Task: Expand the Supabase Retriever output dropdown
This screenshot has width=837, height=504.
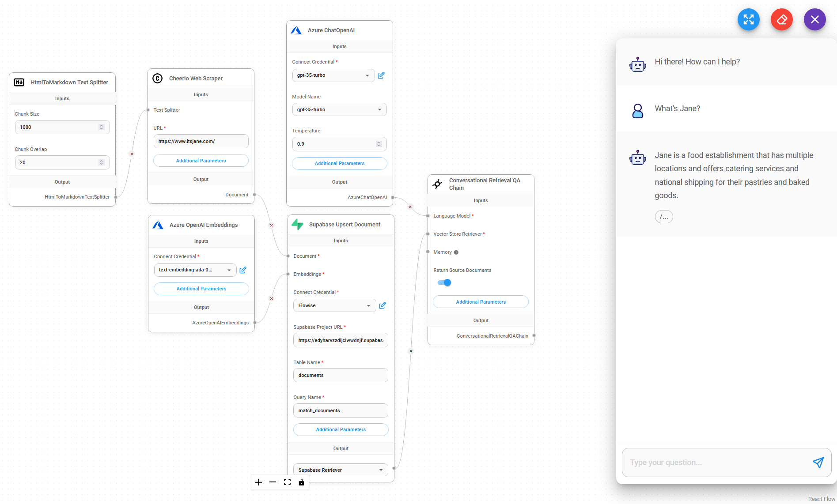Action: tap(340, 470)
